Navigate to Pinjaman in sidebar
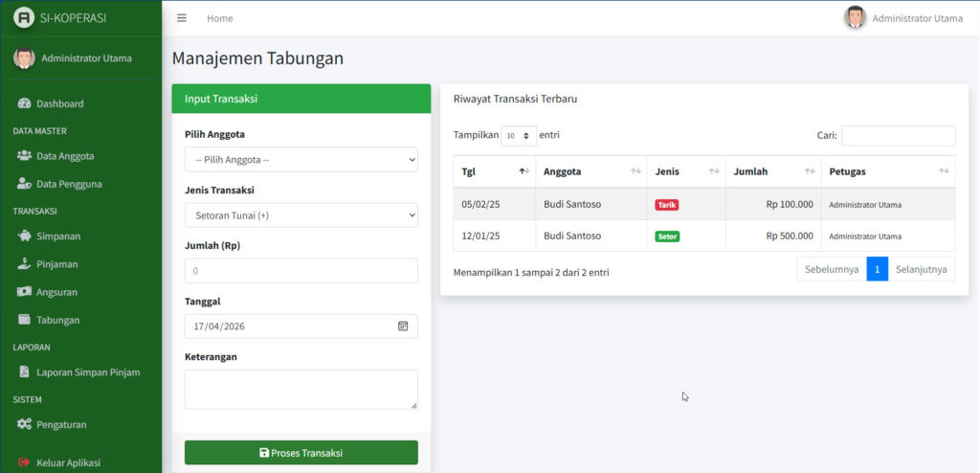The height and width of the screenshot is (473, 980). [x=56, y=264]
